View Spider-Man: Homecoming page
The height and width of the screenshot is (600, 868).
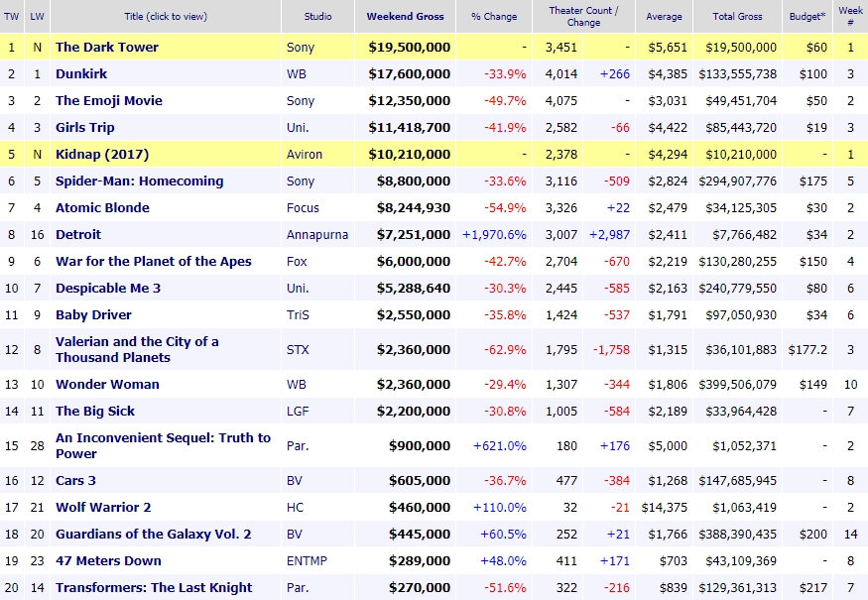pyautogui.click(x=140, y=181)
